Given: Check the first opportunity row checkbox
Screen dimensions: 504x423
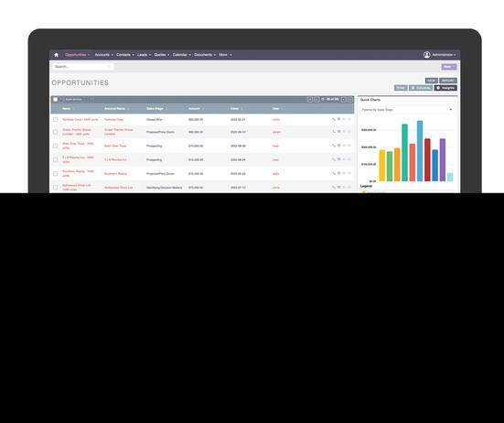Looking at the screenshot, I should [x=55, y=119].
